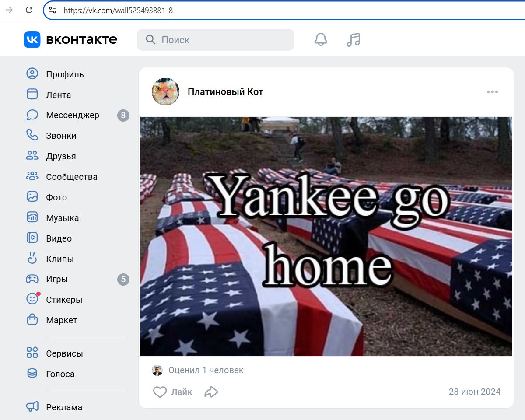Select Сообщества in left menu
This screenshot has width=525, height=420.
(x=71, y=177)
